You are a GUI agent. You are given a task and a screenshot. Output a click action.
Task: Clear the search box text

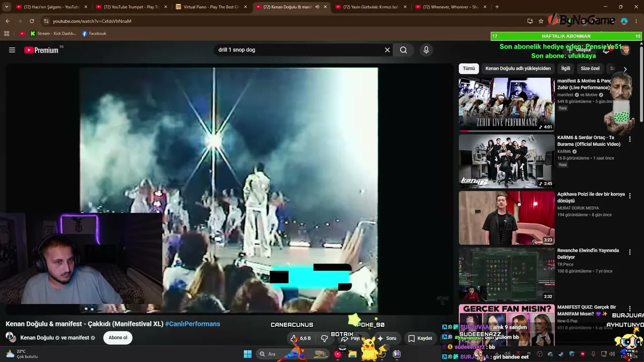tap(387, 50)
